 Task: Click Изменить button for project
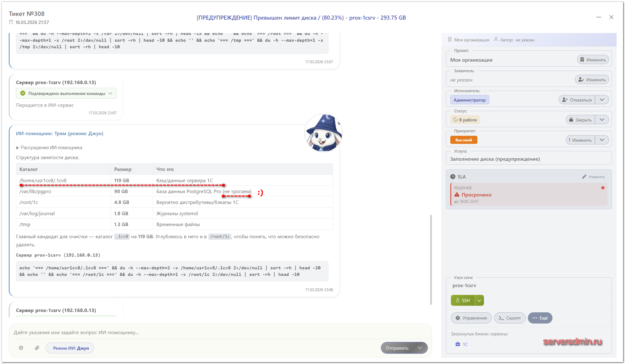click(593, 60)
